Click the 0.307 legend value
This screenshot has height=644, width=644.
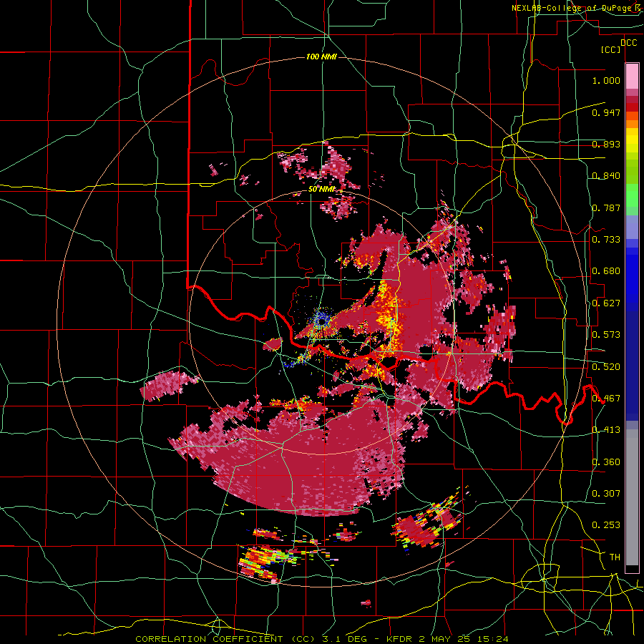pyautogui.click(x=606, y=494)
